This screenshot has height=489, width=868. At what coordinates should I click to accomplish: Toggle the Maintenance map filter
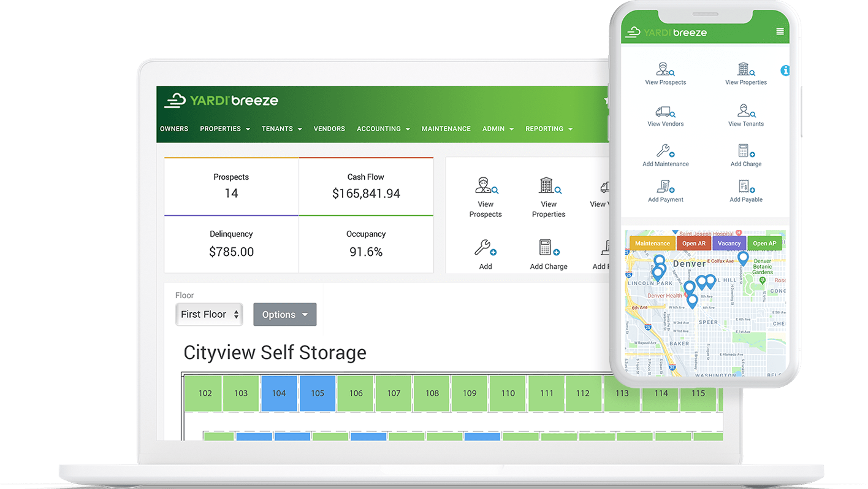pyautogui.click(x=652, y=244)
